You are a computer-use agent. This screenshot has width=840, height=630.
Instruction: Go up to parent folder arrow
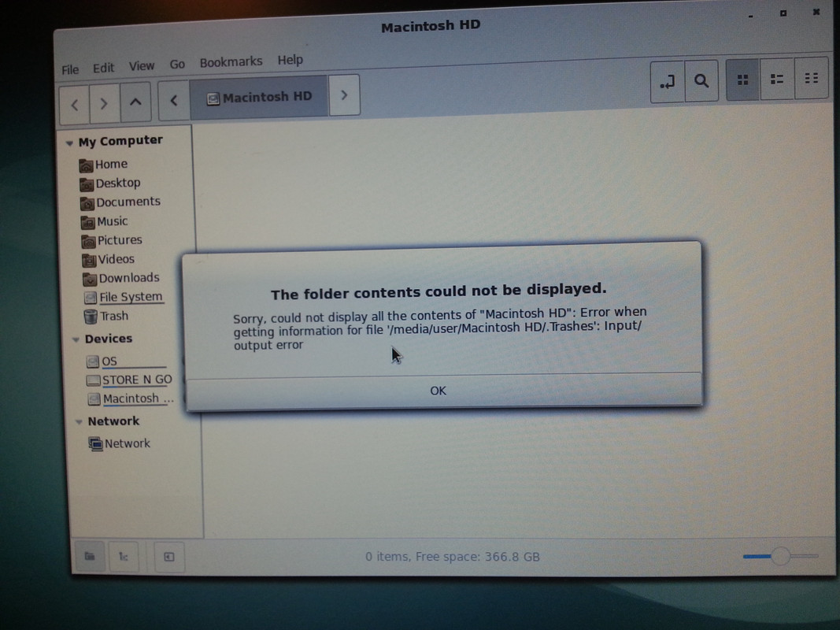tap(135, 102)
